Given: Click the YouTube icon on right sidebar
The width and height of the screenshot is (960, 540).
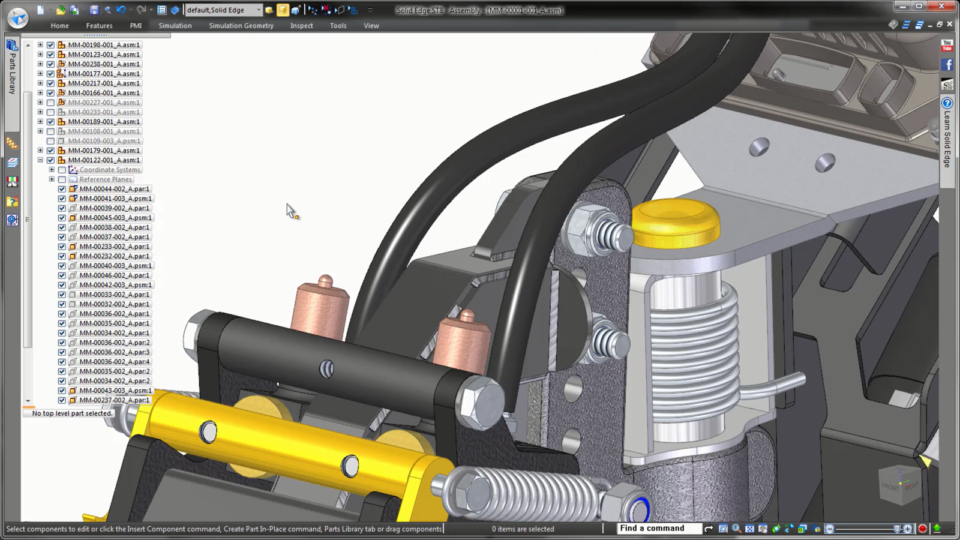Looking at the screenshot, I should [x=947, y=45].
